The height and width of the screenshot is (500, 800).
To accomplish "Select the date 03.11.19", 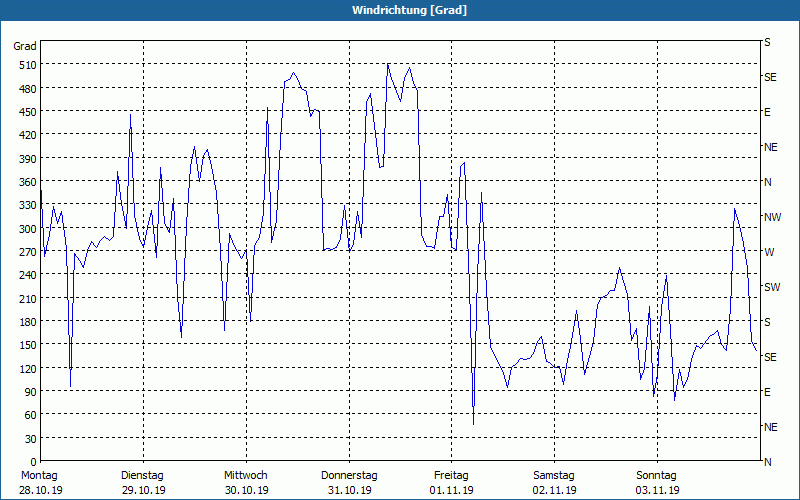I will 657,490.
